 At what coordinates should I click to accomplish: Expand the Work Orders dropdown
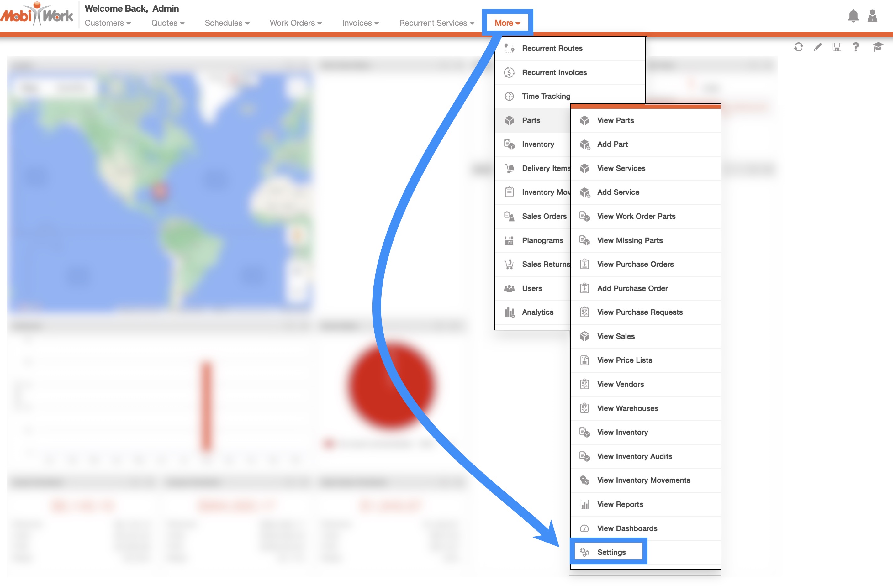coord(295,23)
